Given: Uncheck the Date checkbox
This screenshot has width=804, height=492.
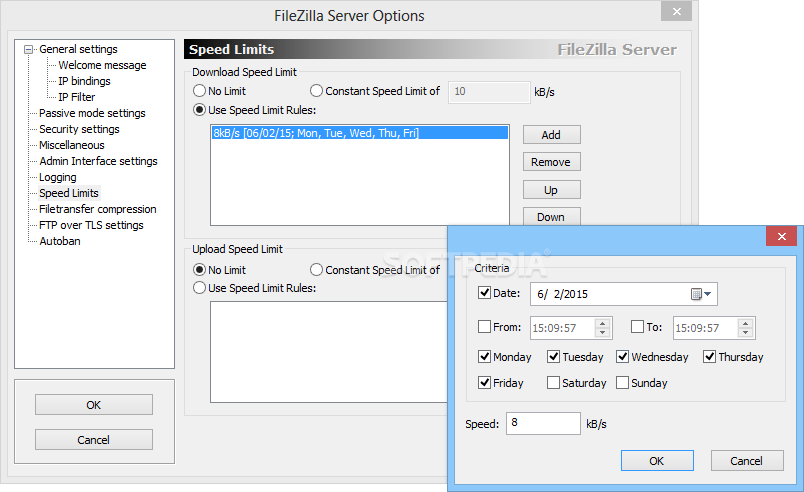Looking at the screenshot, I should pos(485,293).
